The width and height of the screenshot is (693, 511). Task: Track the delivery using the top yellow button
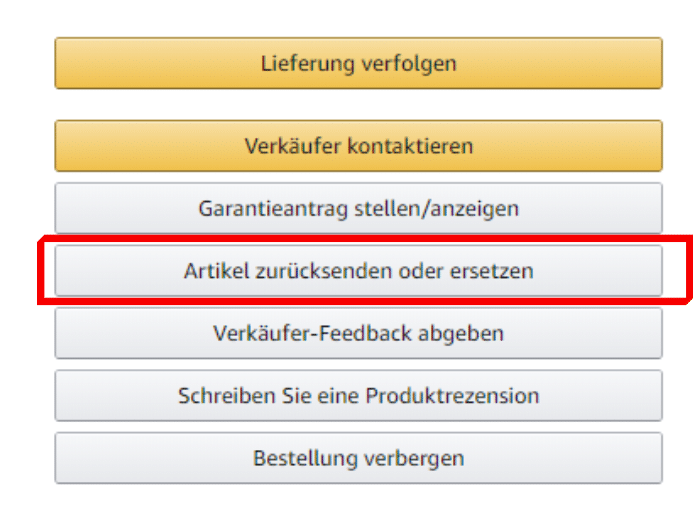[x=358, y=63]
